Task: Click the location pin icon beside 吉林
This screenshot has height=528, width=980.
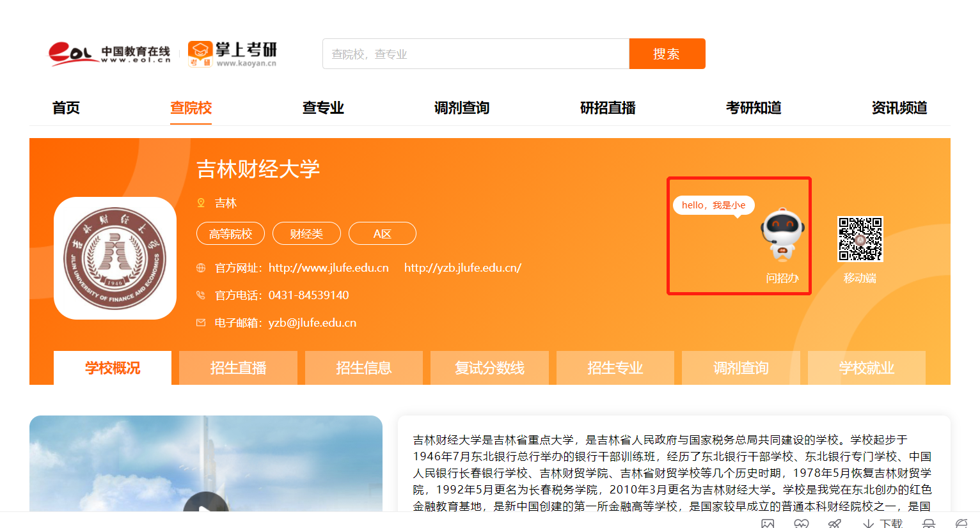Action: [201, 203]
